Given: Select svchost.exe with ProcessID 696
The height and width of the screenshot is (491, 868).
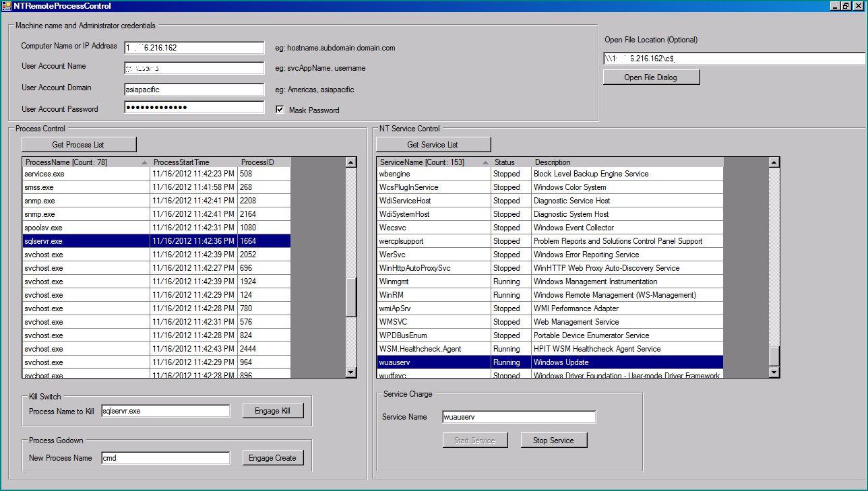Looking at the screenshot, I should pos(156,268).
